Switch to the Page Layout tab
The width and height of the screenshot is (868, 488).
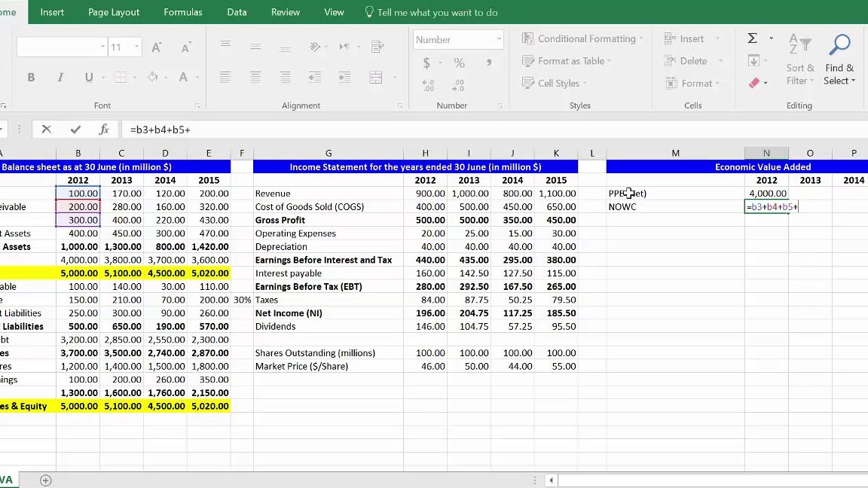pyautogui.click(x=114, y=12)
